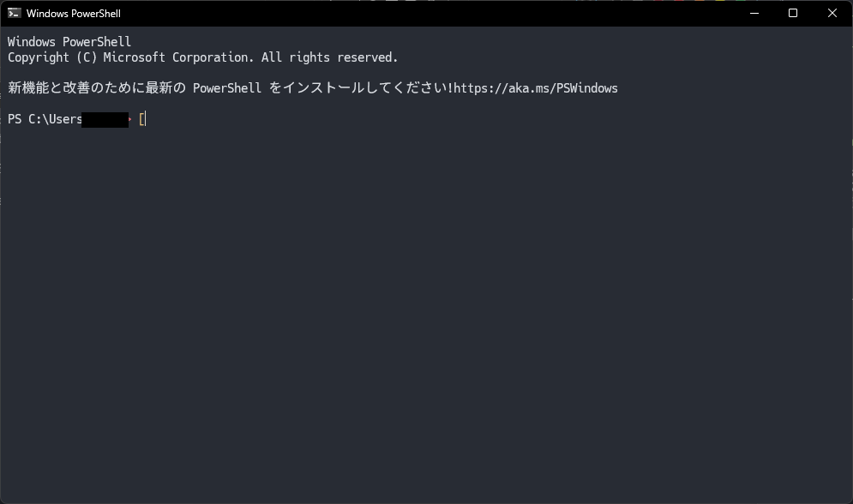Close the Windows PowerShell window

point(832,13)
